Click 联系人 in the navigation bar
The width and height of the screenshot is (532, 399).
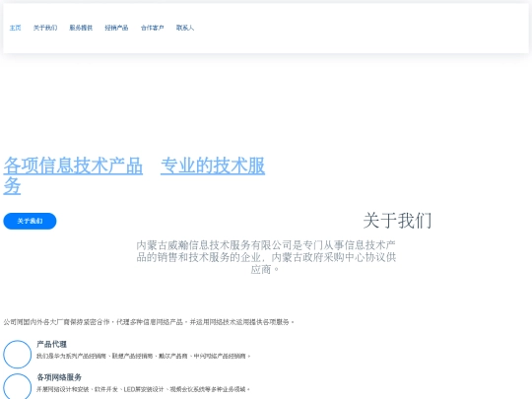(x=185, y=28)
